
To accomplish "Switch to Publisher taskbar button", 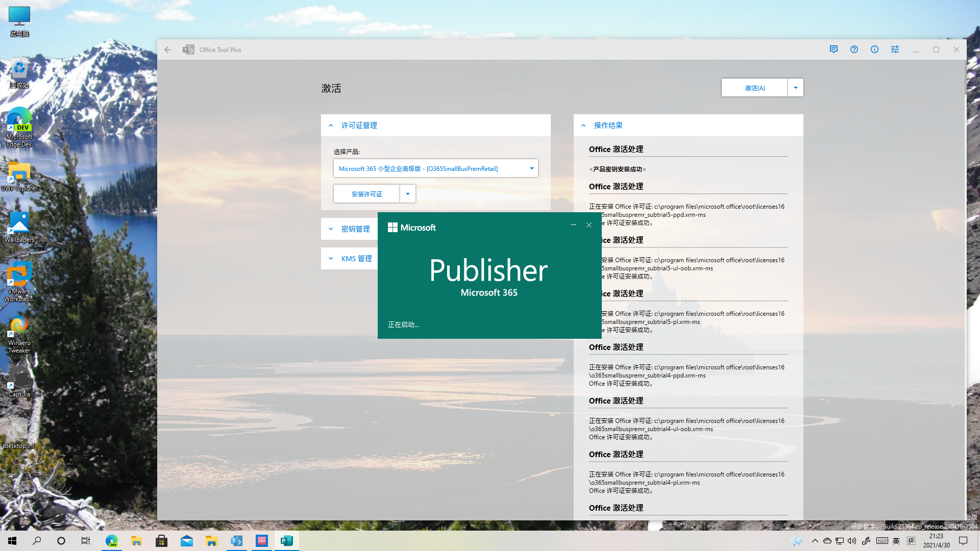I will click(287, 541).
